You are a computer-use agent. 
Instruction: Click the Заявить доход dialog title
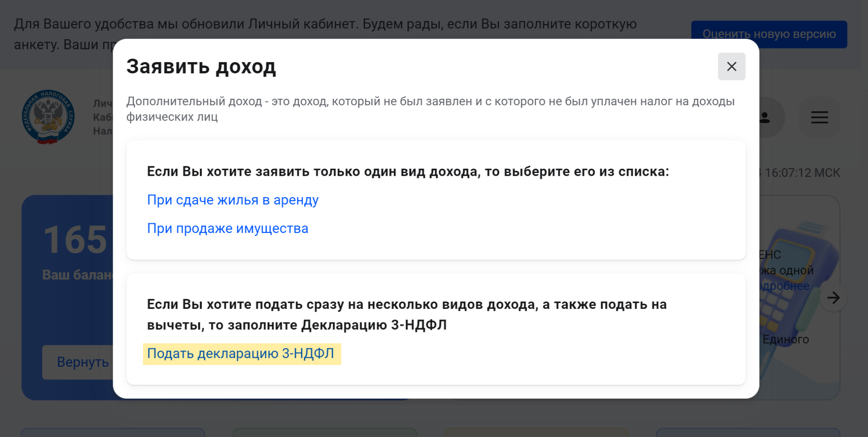point(201,67)
